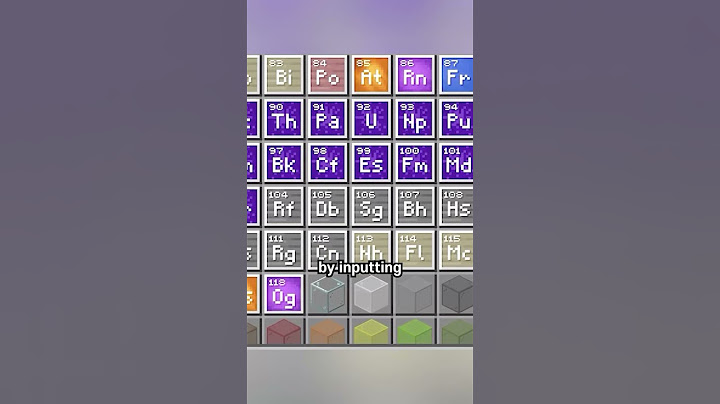
Task: Choose the Bh element block numbered 107
Action: 415,206
